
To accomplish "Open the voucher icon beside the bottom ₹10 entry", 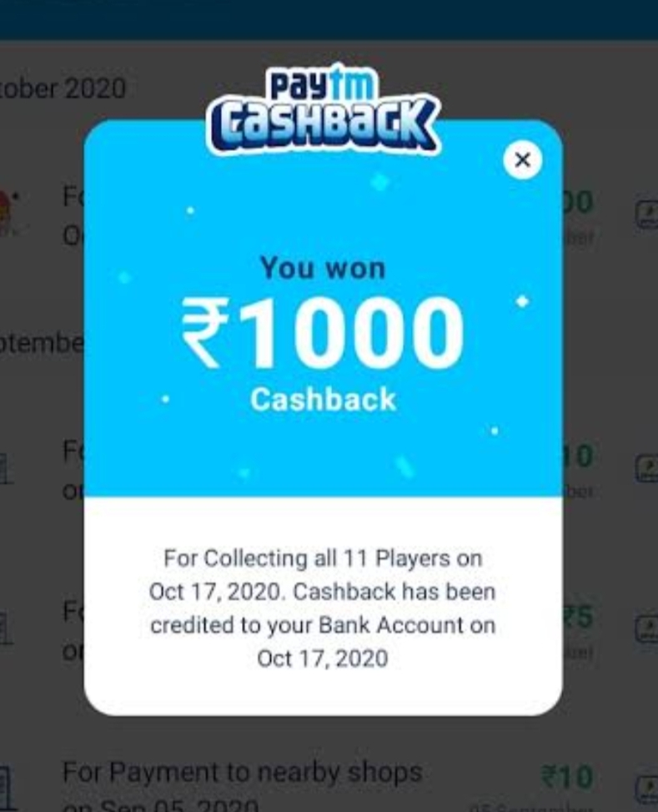I will tap(646, 789).
